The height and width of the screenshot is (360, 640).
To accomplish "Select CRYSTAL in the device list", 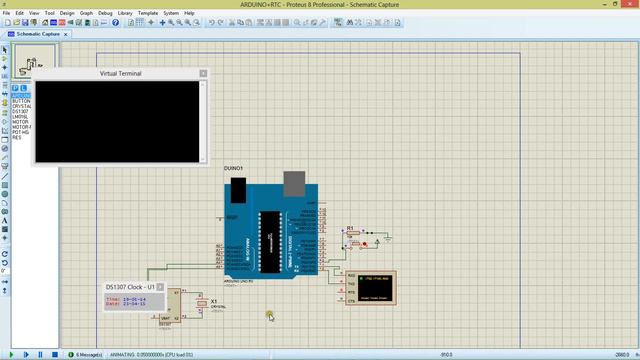I will [22, 106].
